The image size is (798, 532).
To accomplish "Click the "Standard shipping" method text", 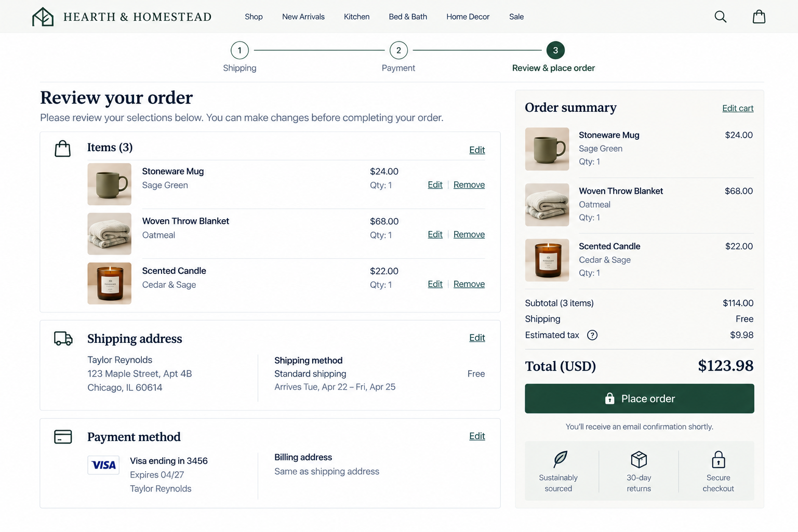I will point(310,374).
